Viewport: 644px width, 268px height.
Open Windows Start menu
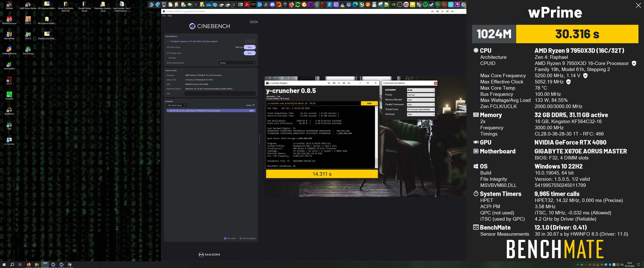[4, 264]
